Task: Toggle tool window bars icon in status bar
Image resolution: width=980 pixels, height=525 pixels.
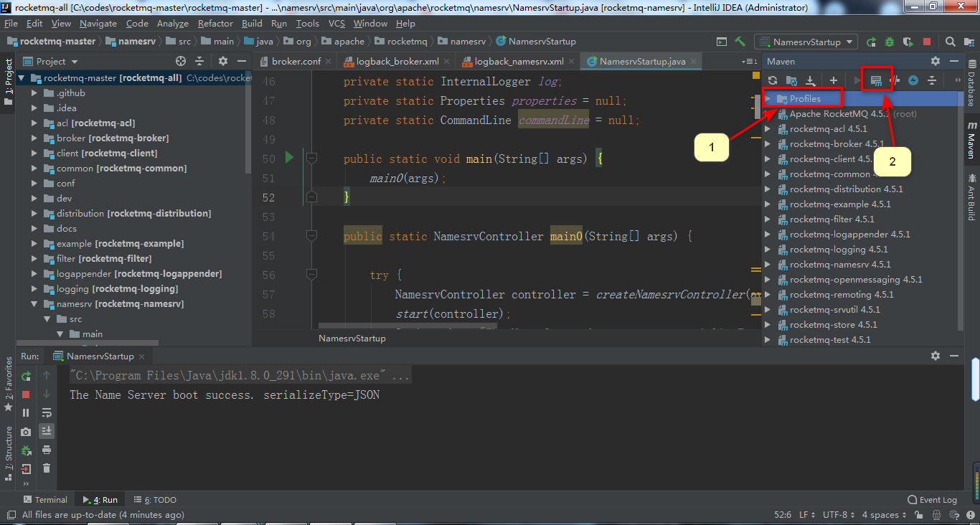Action: click(x=10, y=515)
